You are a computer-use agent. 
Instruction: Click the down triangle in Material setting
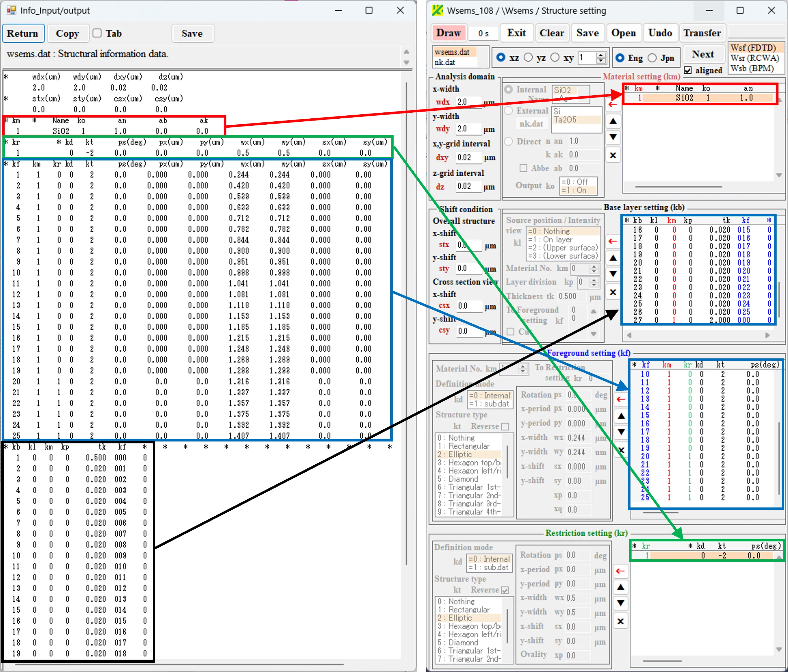(613, 137)
